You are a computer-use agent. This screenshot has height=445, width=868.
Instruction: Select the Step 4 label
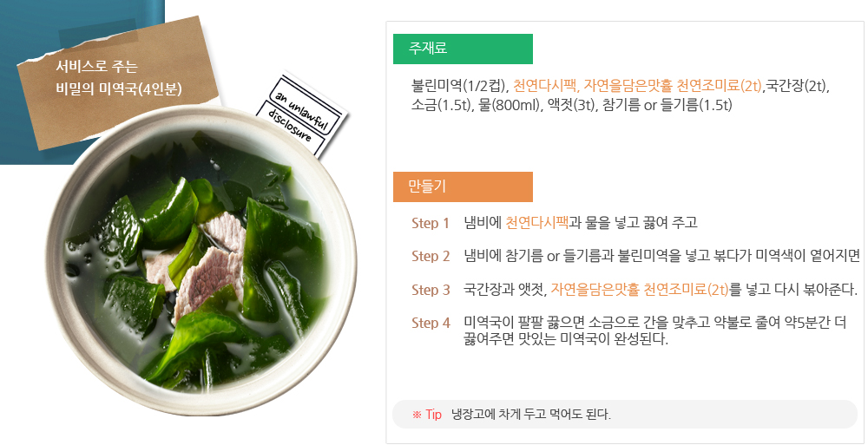pyautogui.click(x=431, y=323)
